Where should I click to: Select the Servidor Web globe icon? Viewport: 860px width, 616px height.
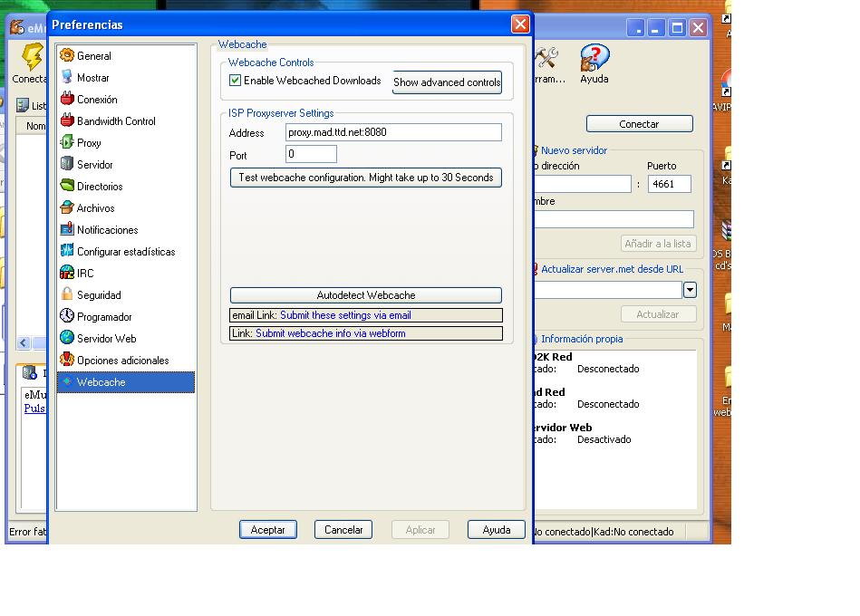point(67,338)
